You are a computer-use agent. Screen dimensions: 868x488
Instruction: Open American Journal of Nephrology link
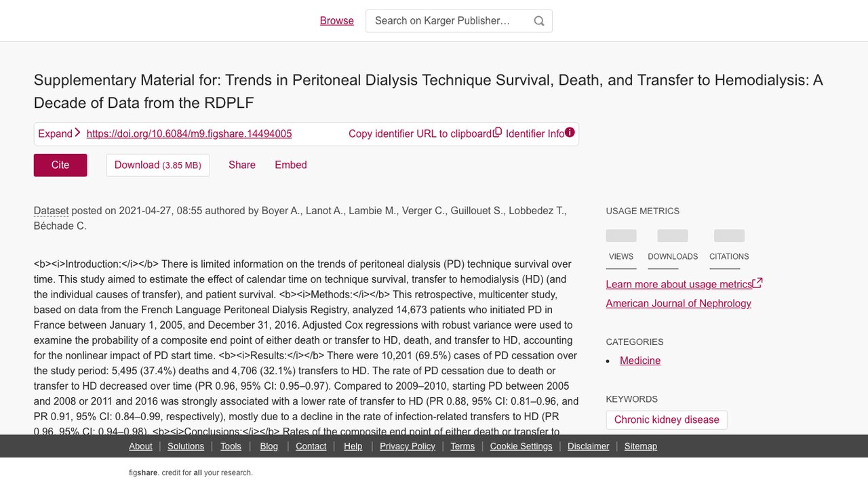pos(679,303)
